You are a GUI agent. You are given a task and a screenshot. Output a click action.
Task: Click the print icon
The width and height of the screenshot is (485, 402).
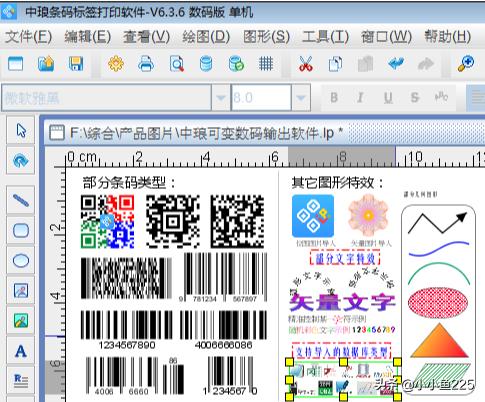pyautogui.click(x=146, y=64)
